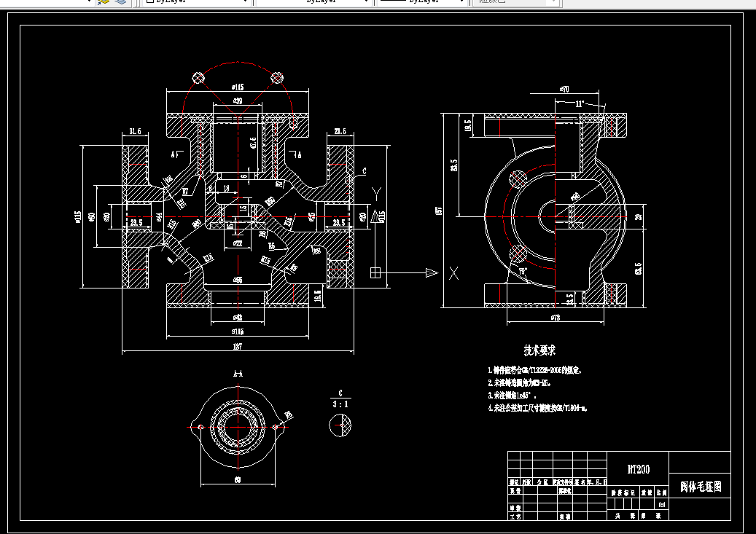756x534 pixels.
Task: Select the UCS X-axis arrowhead
Action: (x=432, y=272)
